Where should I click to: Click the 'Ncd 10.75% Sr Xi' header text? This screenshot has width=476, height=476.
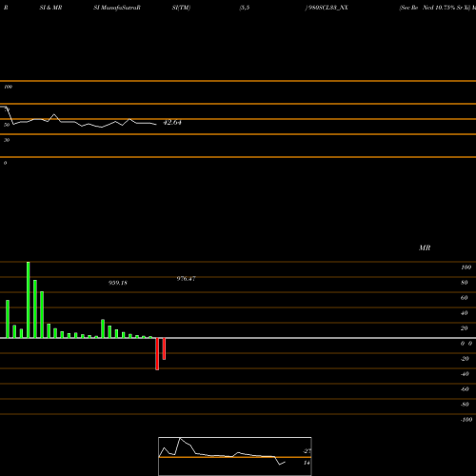(446, 8)
